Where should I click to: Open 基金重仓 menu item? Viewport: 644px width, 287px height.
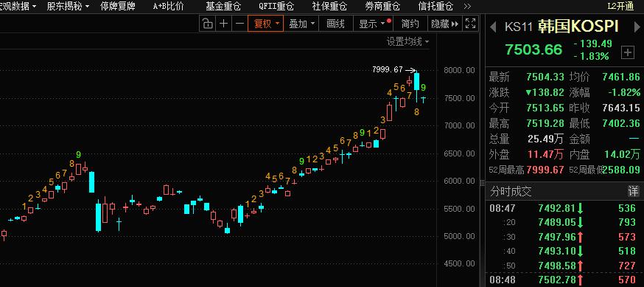pos(223,6)
